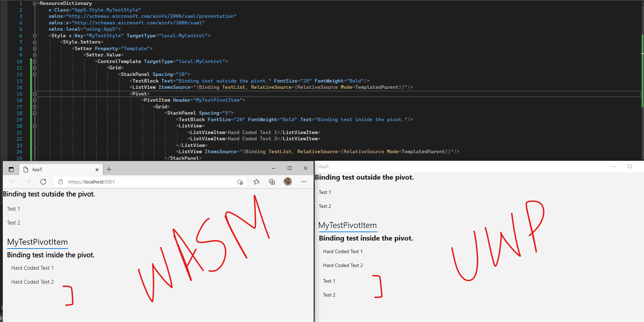Click the back navigation arrow in Edge
Screen dimensions: 644x322
pos(13,181)
